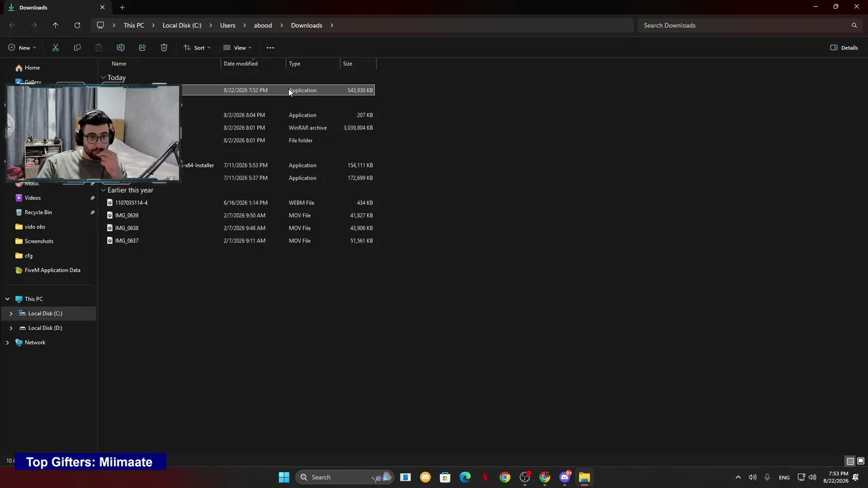The image size is (868, 488).
Task: Open the notification bell in tray
Action: 856,477
